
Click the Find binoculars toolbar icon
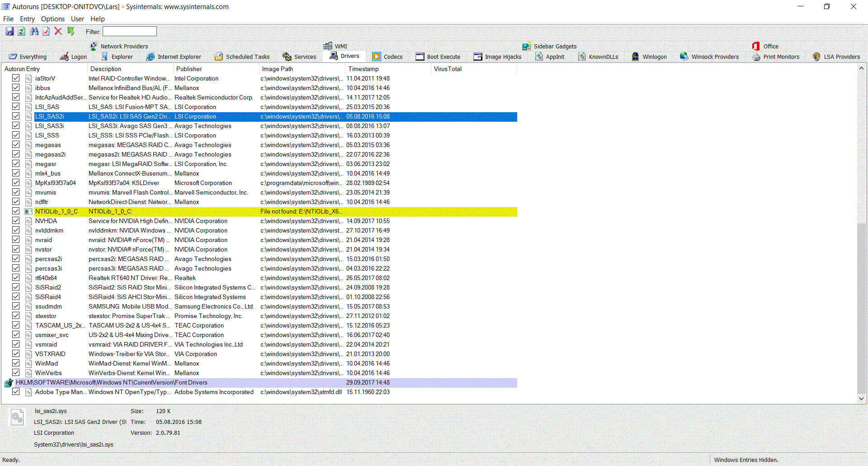(34, 31)
